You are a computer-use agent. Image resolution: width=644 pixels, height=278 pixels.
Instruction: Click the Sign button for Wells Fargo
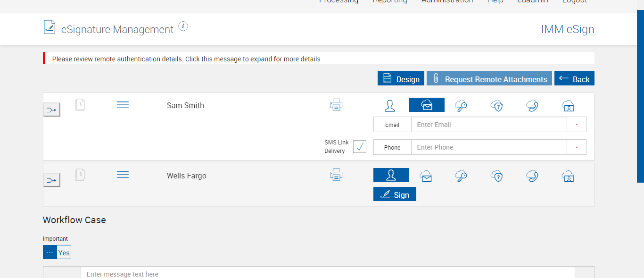395,194
